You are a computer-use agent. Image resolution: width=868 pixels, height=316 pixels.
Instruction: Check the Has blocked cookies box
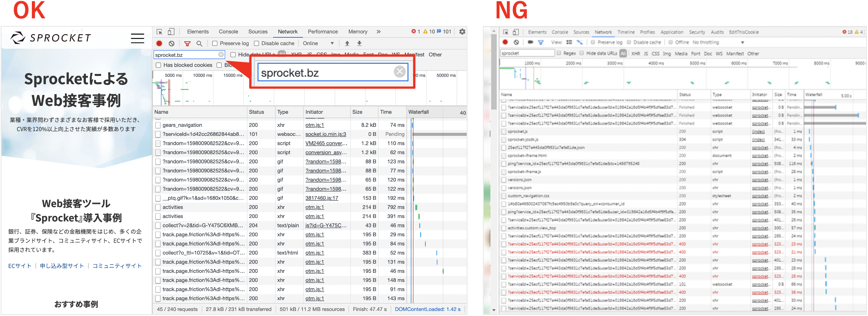coord(158,65)
